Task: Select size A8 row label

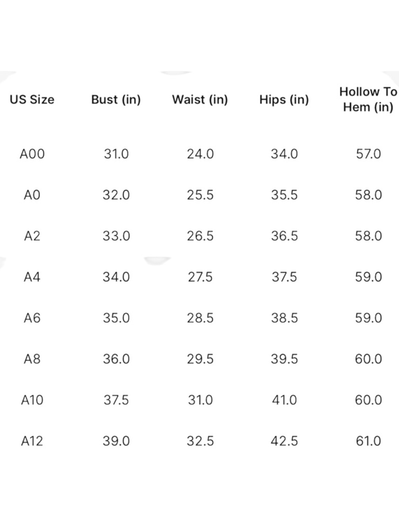Action: tap(32, 359)
